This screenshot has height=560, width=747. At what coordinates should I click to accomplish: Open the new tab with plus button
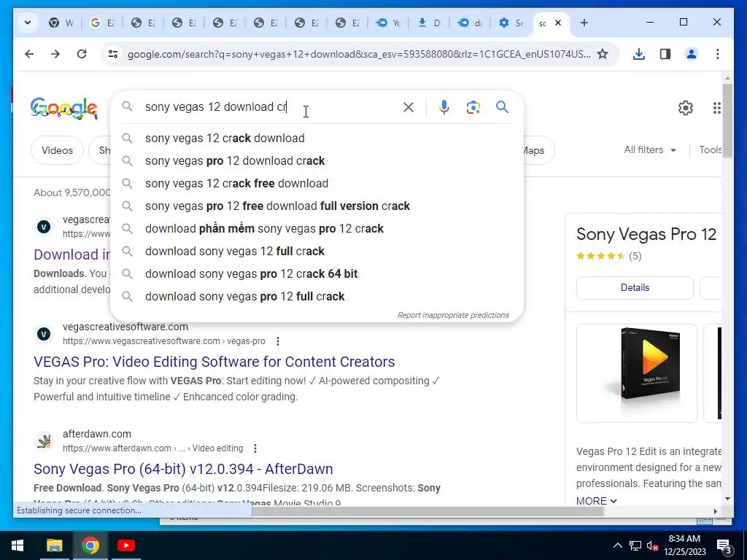[584, 23]
